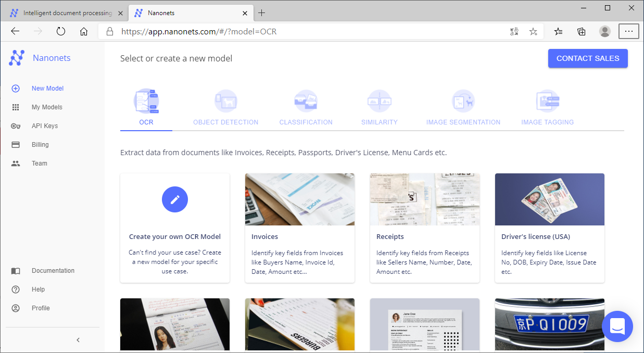The height and width of the screenshot is (353, 644).
Task: Click the browser back arrow
Action: 15,31
